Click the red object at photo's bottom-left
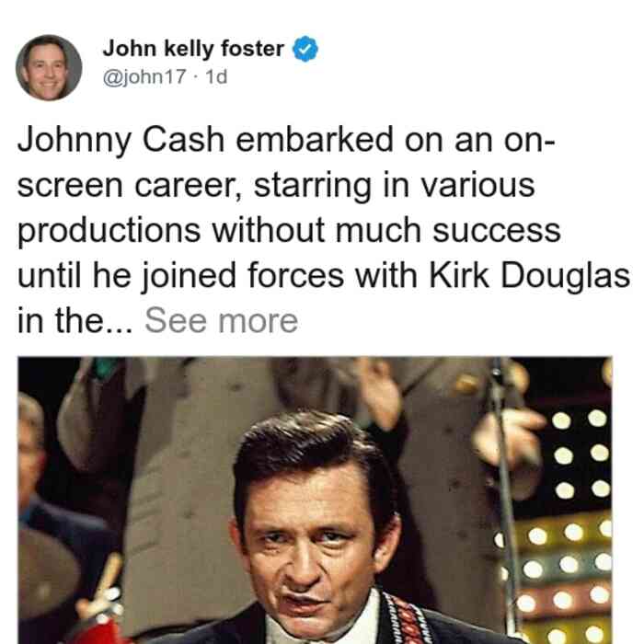Viewport: 644px width, 644px height. pyautogui.click(x=97, y=630)
